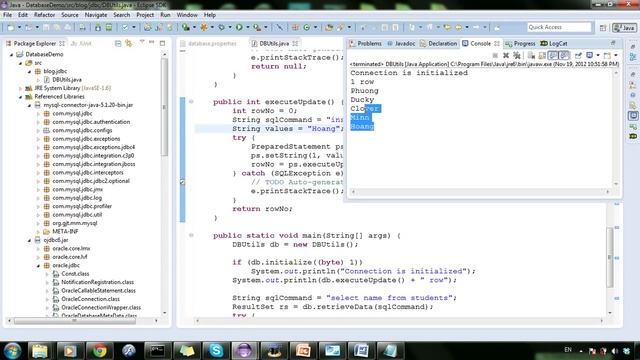Select mysql-connector-java-5.1.20-bin.jar in the tree
The image size is (640, 360).
[x=88, y=105]
